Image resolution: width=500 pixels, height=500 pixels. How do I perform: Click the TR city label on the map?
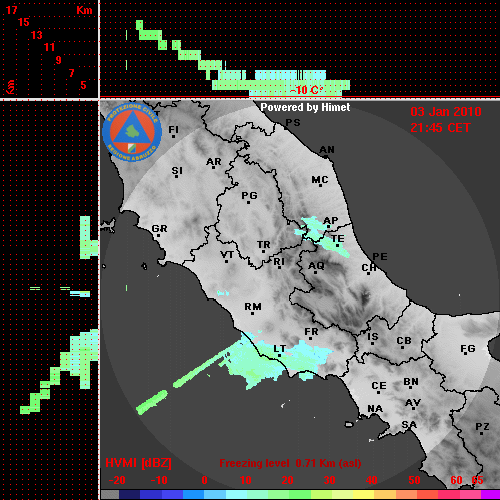[x=264, y=245]
